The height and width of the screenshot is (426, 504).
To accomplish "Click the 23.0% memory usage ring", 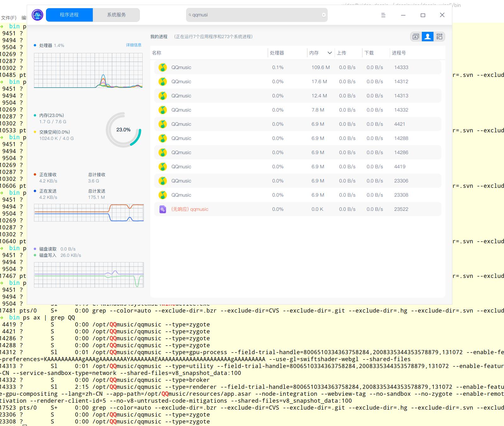I will tap(123, 130).
